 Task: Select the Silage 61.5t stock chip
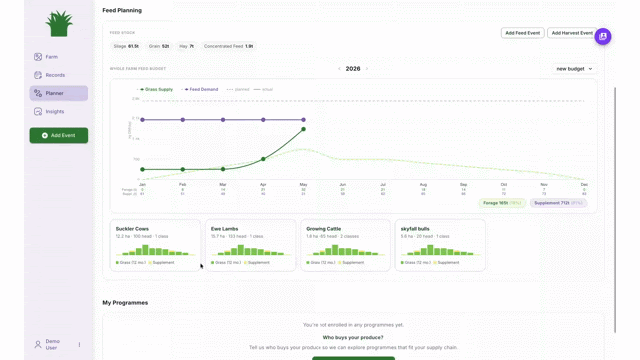(126, 47)
